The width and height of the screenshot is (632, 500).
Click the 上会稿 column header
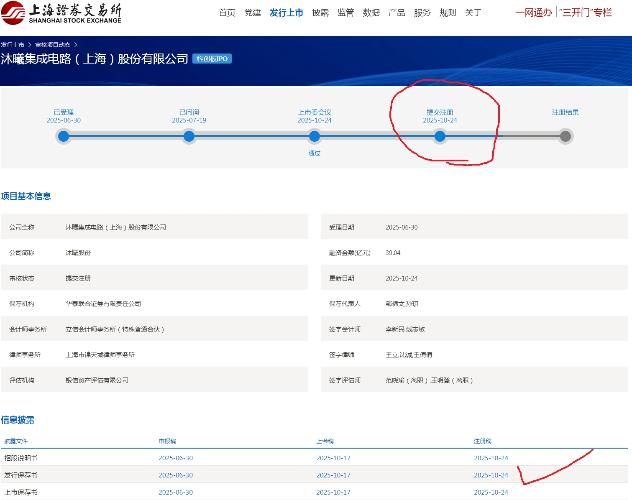coord(325,441)
